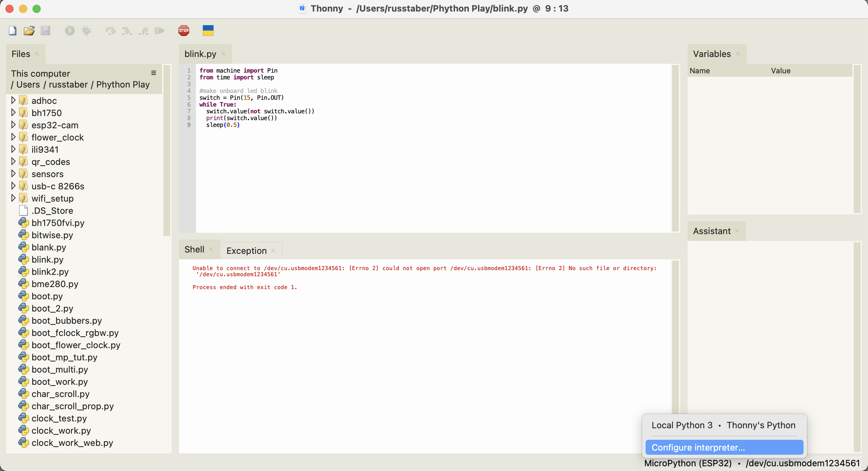Click the Stop/Restart backend icon
This screenshot has width=868, height=471.
tap(183, 30)
